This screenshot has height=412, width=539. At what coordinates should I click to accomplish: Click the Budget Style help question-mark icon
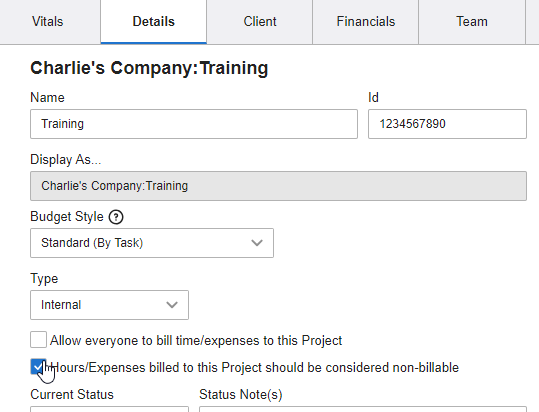(116, 217)
